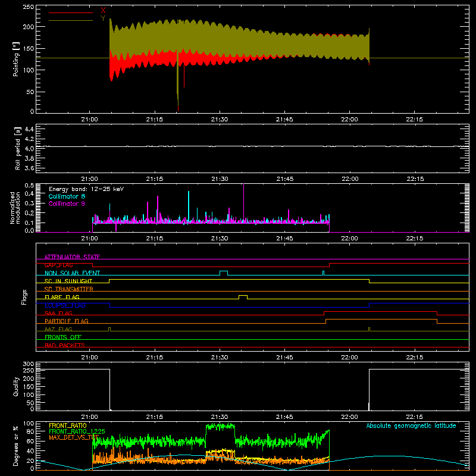This screenshot has height=476, width=476.
Task: Click the '21:45' tick under the modulation plot
Action: click(x=285, y=239)
